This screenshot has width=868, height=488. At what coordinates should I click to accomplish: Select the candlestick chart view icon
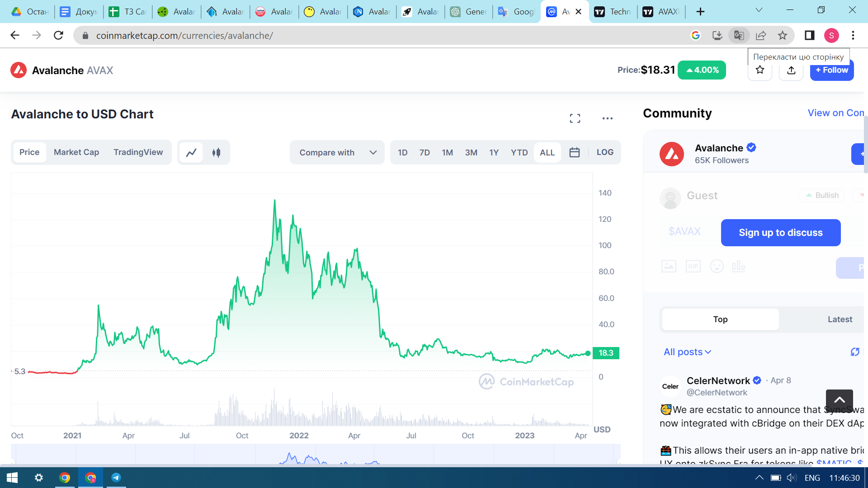tap(217, 153)
